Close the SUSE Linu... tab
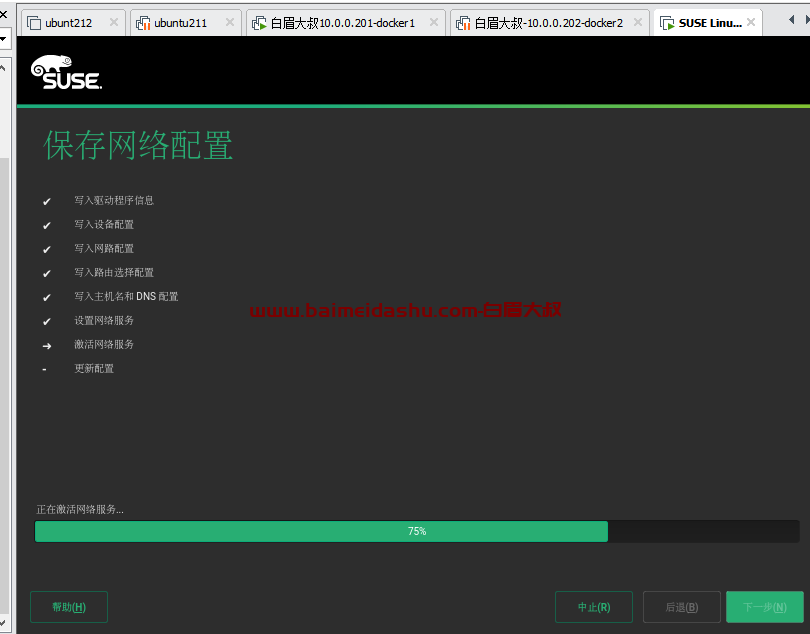Image resolution: width=810 pixels, height=634 pixels. point(751,22)
